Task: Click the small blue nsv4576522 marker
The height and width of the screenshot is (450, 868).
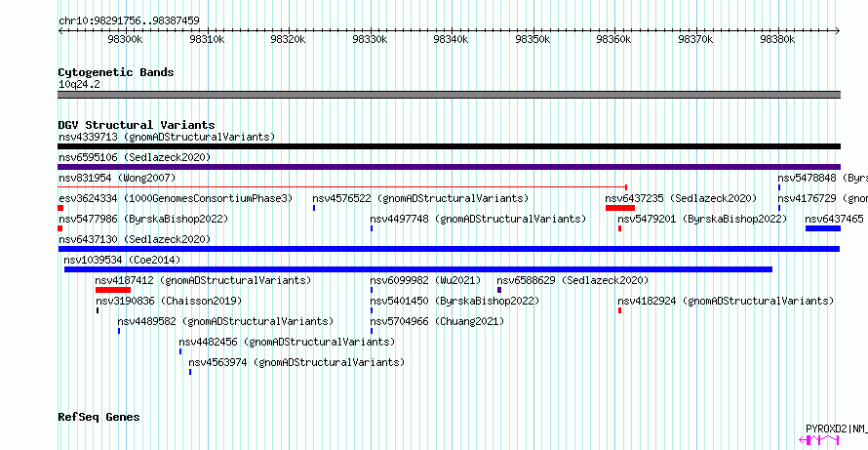Action: pyautogui.click(x=314, y=208)
